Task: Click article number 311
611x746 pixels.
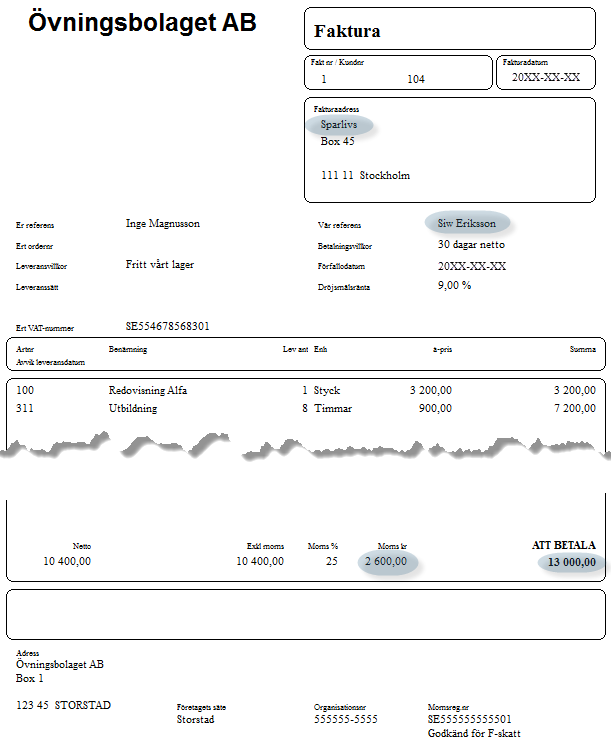Action: [25, 408]
